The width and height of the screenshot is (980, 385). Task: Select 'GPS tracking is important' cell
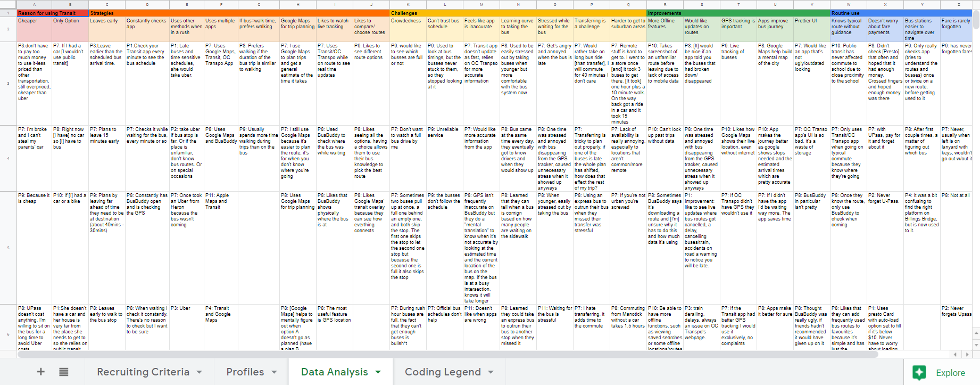(x=738, y=29)
